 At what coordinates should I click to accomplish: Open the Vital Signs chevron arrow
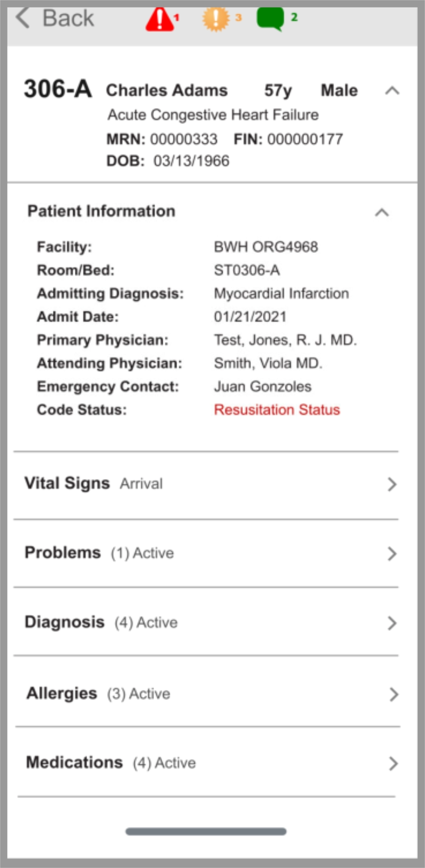coord(392,484)
